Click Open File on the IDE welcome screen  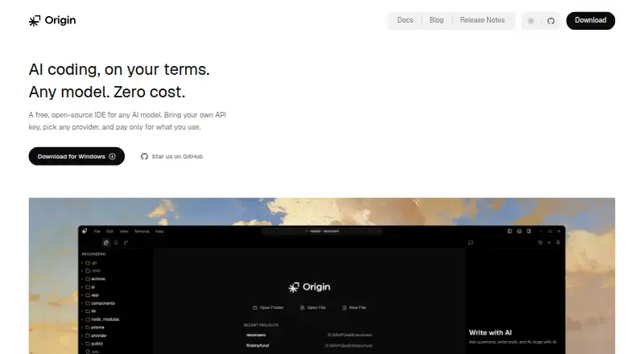coord(313,307)
